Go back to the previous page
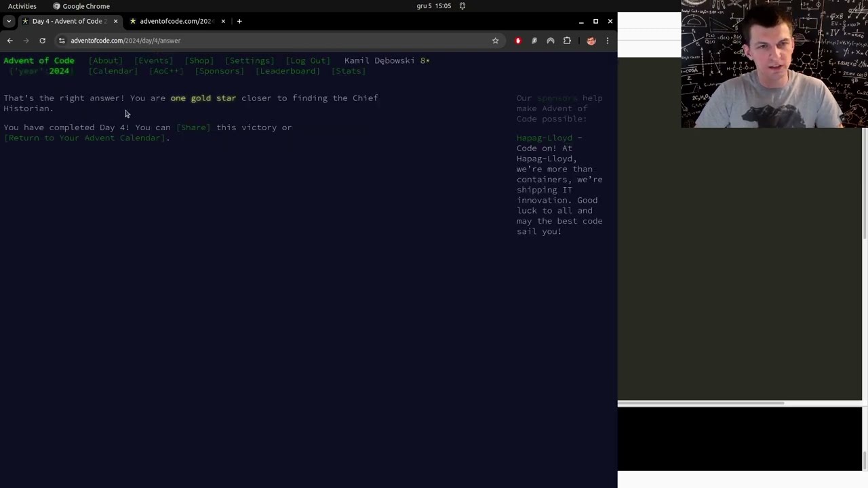The height and width of the screenshot is (488, 868). pyautogui.click(x=9, y=41)
